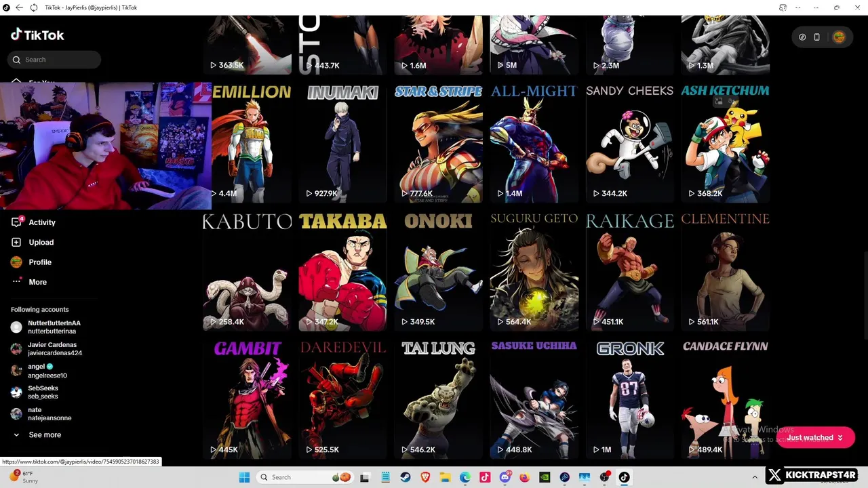Screen dimensions: 868x488
Task: Open the Activity menu item
Action: (42, 222)
